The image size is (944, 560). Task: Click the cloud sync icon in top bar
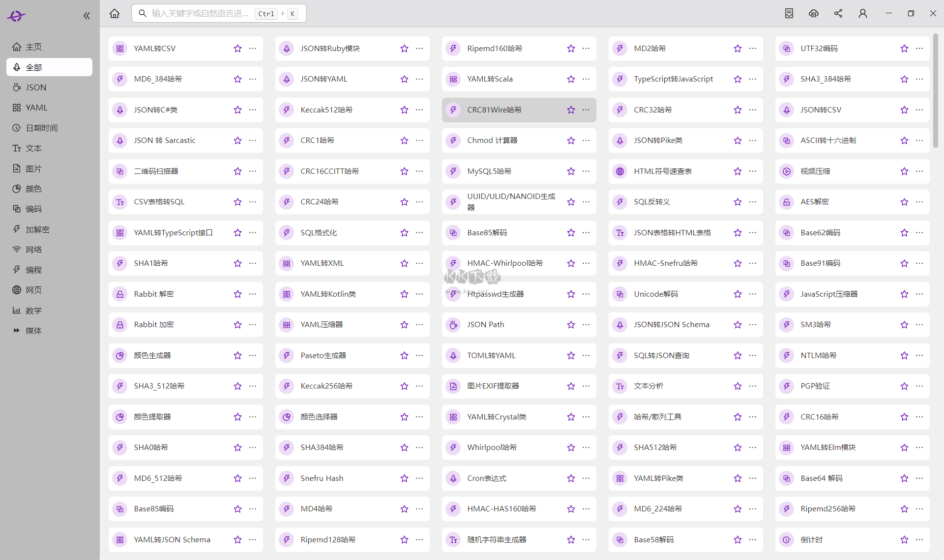coord(814,13)
